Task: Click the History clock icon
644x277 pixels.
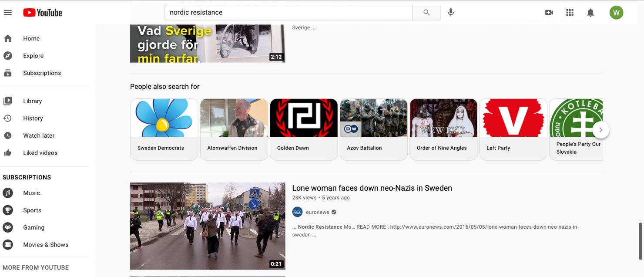Action: click(x=7, y=118)
